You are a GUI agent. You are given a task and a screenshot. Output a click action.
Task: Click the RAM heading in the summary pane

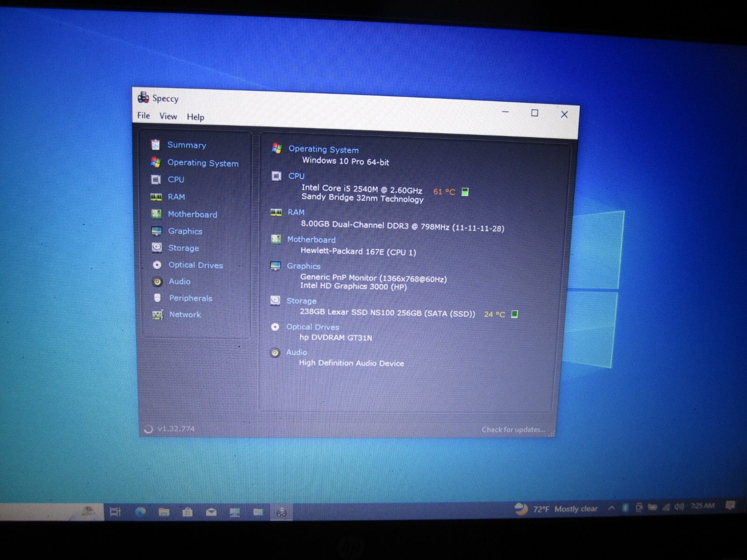click(296, 212)
